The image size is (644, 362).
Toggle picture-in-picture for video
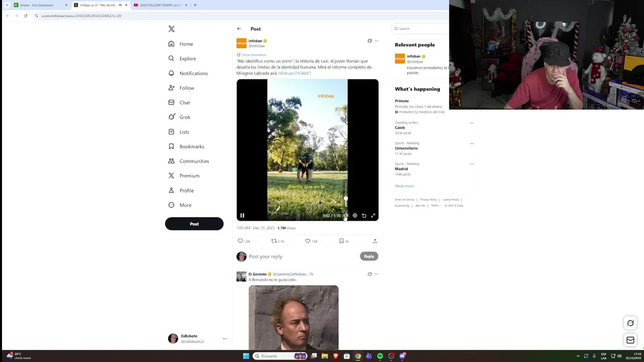[364, 216]
